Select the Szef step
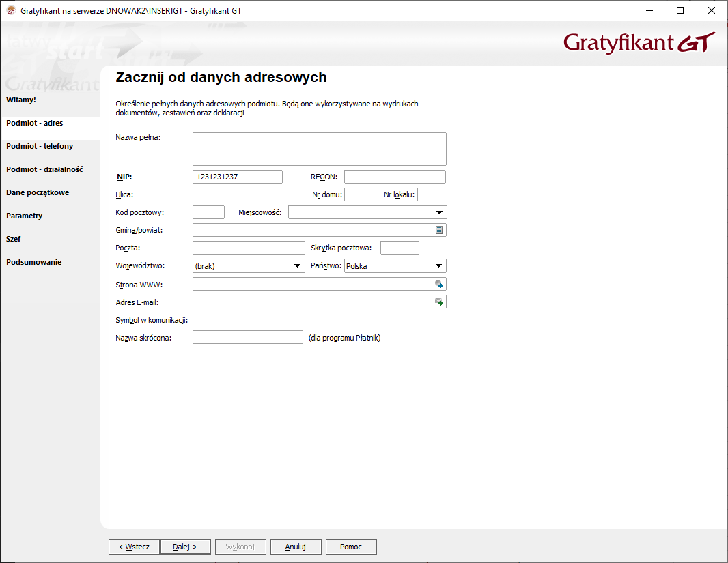 [14, 239]
